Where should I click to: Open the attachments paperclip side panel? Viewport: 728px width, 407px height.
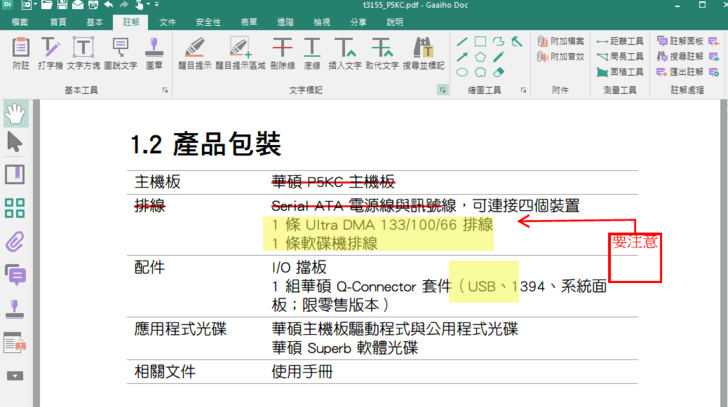(x=15, y=241)
